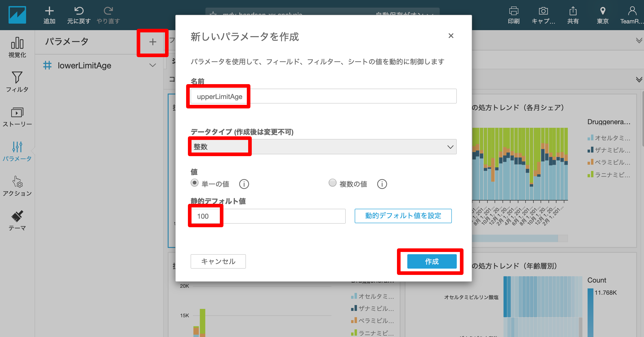Click the ペラミビル legend swatch in the top-right chart
This screenshot has width=644, height=337.
(590, 162)
